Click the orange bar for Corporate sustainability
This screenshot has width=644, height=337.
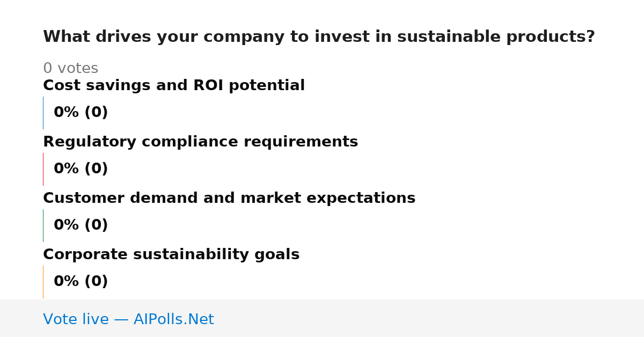43,282
